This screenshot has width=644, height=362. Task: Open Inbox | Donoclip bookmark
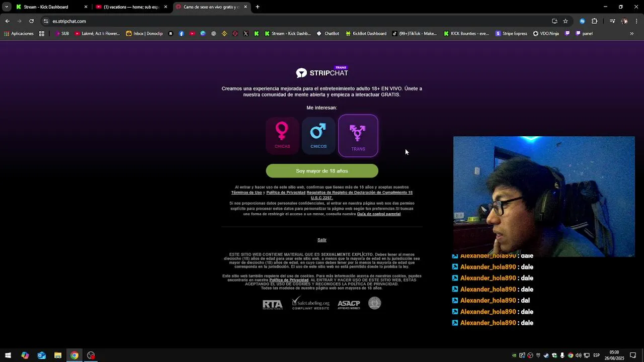[144, 34]
